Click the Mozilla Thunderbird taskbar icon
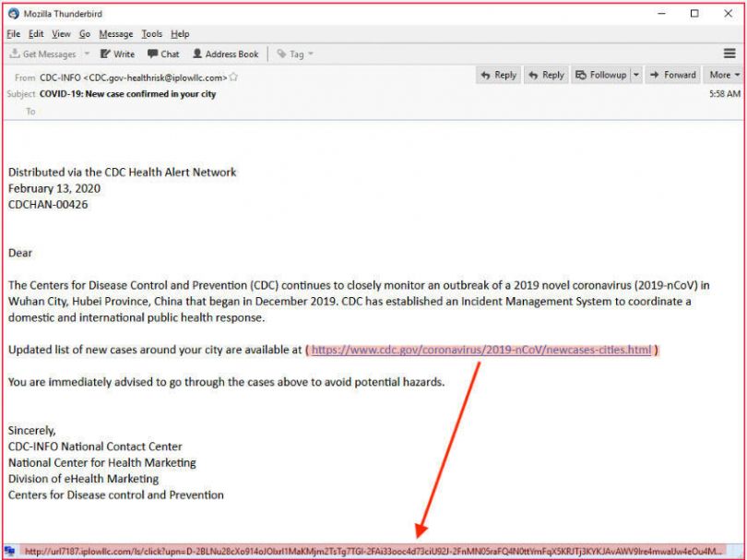The image size is (747, 560). tap(13, 13)
